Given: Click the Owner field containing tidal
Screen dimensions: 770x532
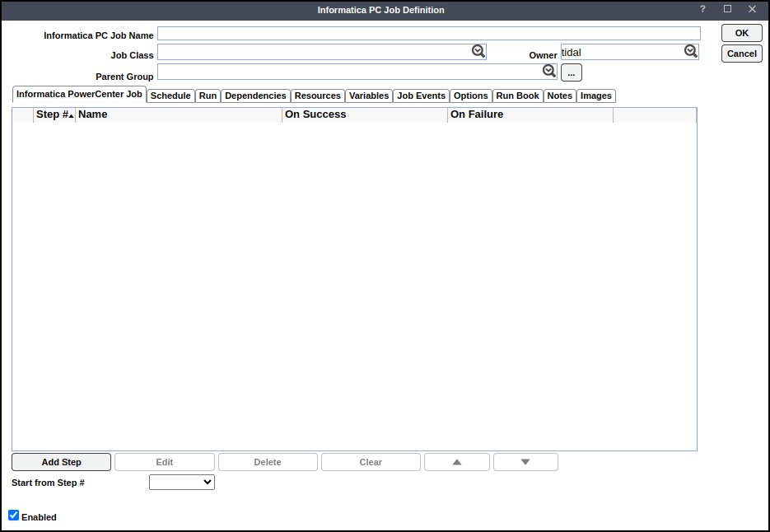Looking at the screenshot, I should (x=629, y=52).
